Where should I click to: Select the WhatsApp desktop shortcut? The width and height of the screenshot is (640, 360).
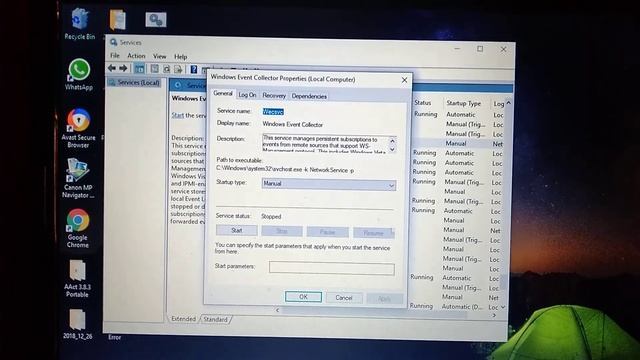(79, 75)
